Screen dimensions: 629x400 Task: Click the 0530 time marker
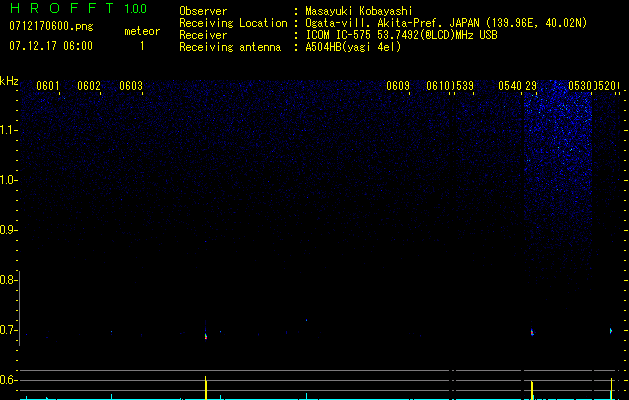[580, 86]
